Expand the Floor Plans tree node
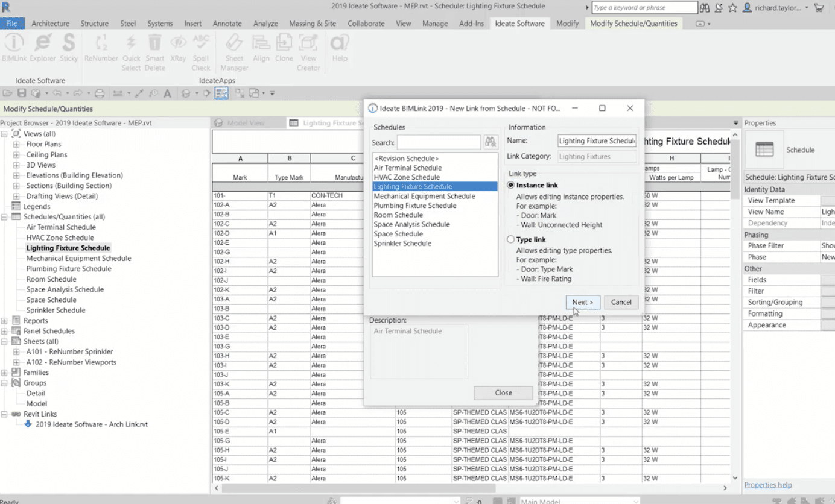835x504 pixels. coord(16,145)
